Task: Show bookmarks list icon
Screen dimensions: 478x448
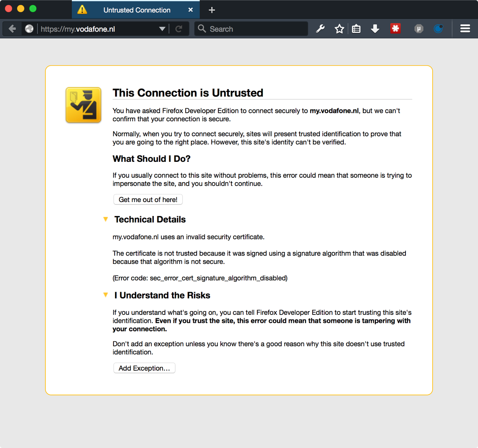Action: [357, 29]
